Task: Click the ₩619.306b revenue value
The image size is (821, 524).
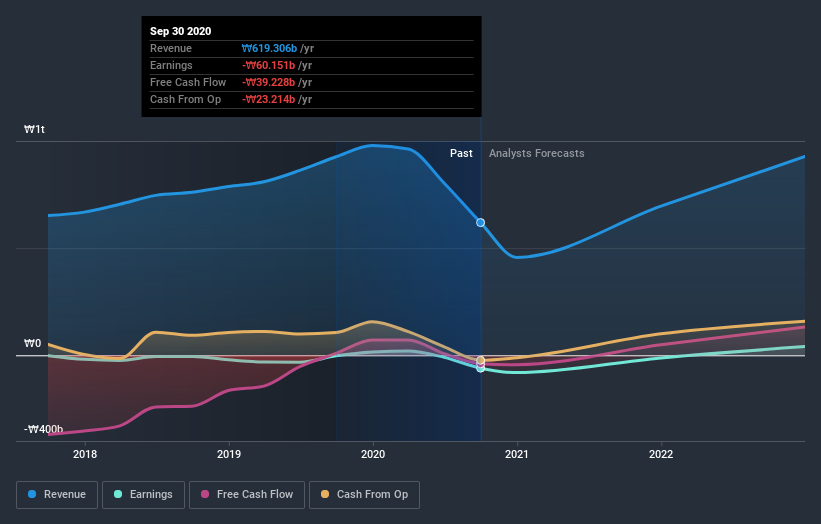Action: pyautogui.click(x=269, y=48)
